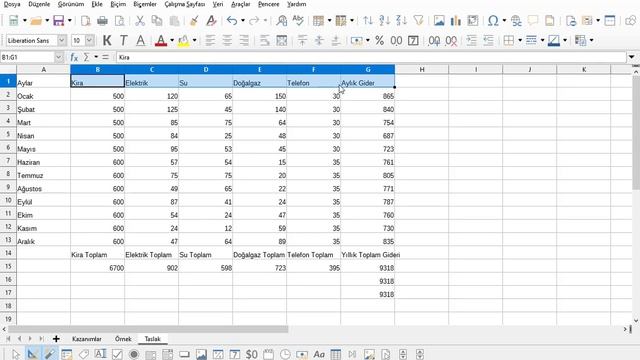Click the Insert Hyperlink icon

pyautogui.click(x=516, y=20)
